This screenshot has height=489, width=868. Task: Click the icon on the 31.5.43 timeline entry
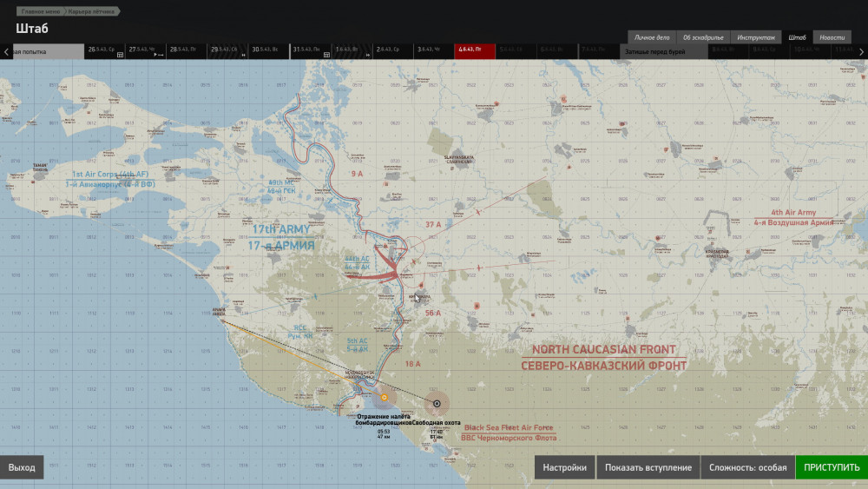pyautogui.click(x=325, y=54)
